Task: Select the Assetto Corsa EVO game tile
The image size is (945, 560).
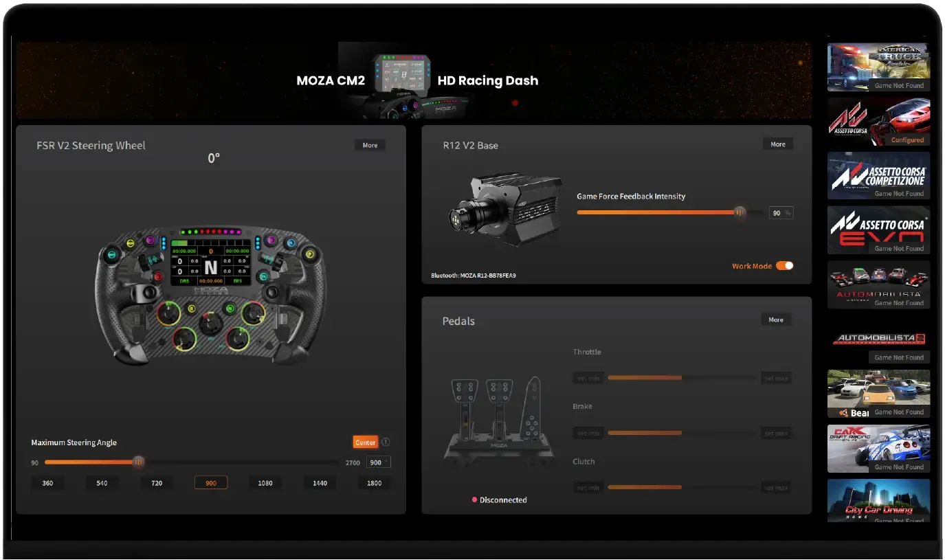Action: (x=878, y=230)
